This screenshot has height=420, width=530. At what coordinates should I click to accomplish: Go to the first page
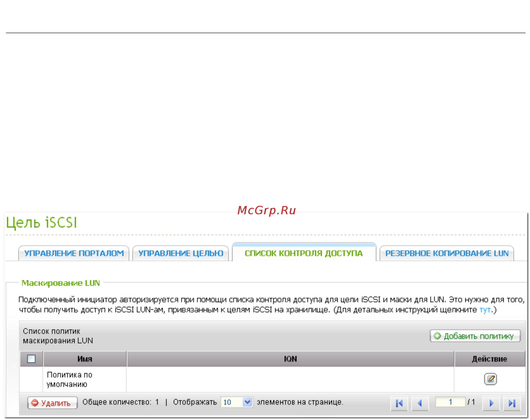point(399,403)
